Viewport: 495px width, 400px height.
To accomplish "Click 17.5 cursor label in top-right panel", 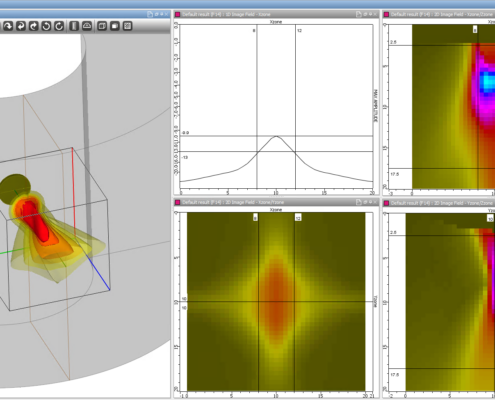I will point(395,174).
